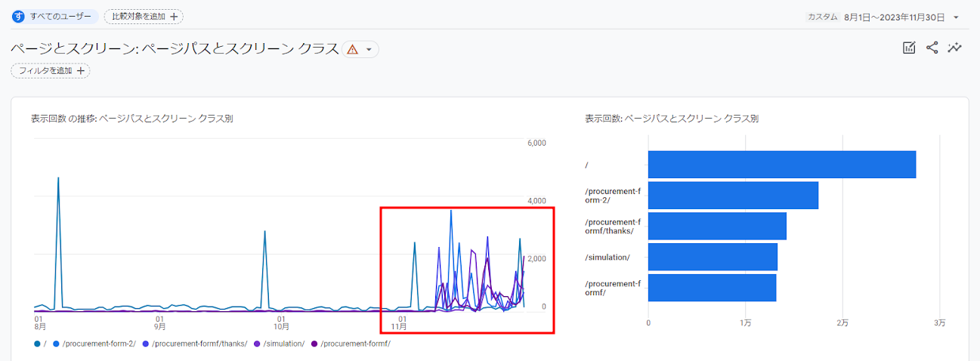Image resolution: width=980 pixels, height=361 pixels.
Task: Open the date range dropdown arrow
Action: click(x=956, y=17)
